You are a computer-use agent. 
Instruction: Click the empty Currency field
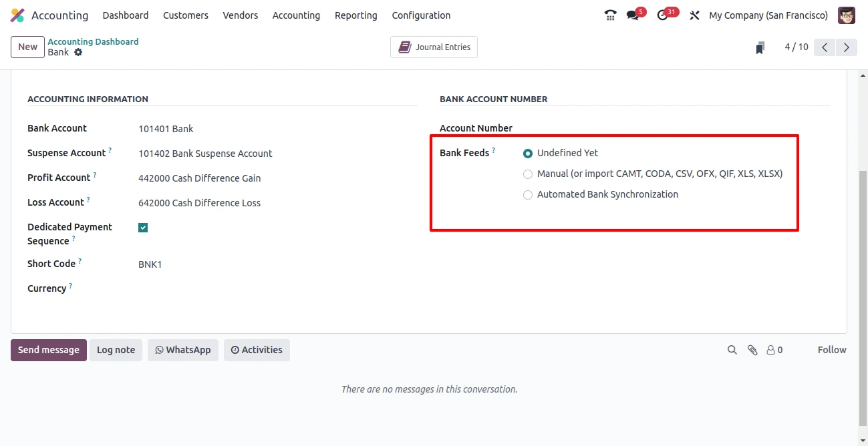277,288
